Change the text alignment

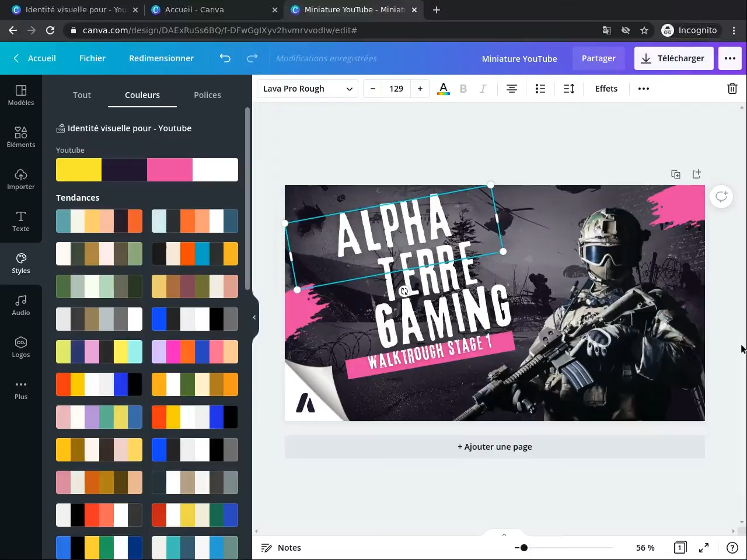tap(512, 89)
